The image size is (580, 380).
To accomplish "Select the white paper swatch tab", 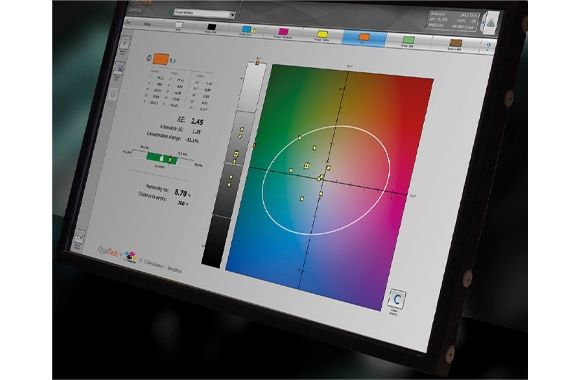I will click(x=179, y=26).
